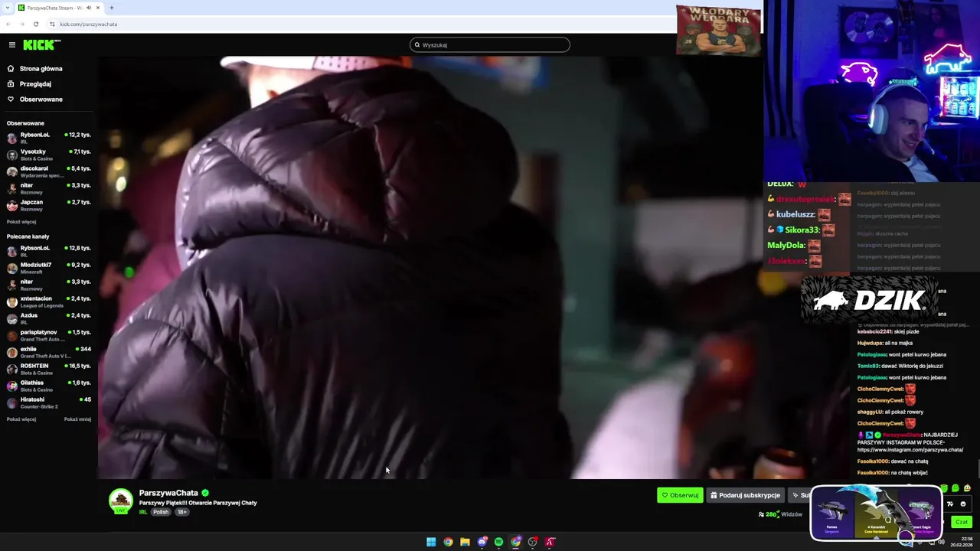The width and height of the screenshot is (980, 551).
Task: Click Pokaż więcej under recommended channels
Action: (21, 419)
